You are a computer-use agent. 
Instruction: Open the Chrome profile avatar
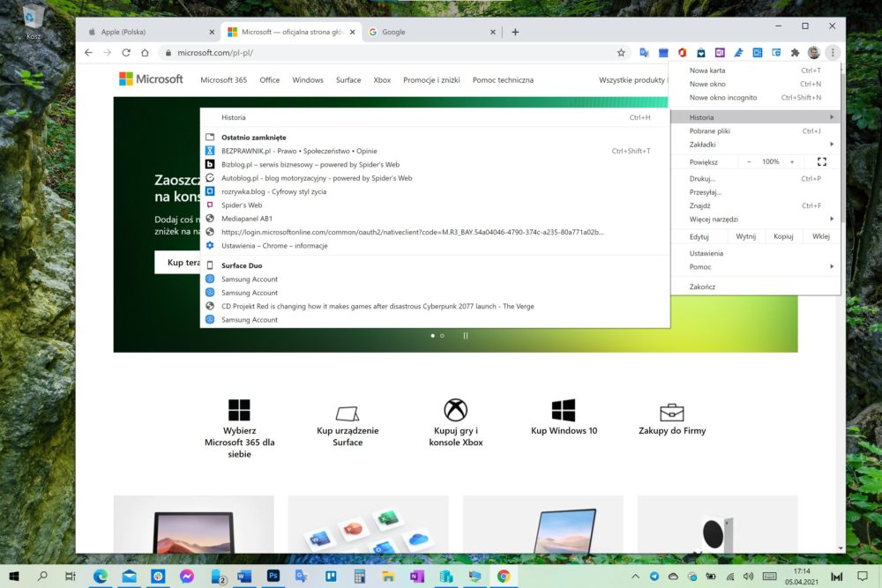(x=813, y=52)
